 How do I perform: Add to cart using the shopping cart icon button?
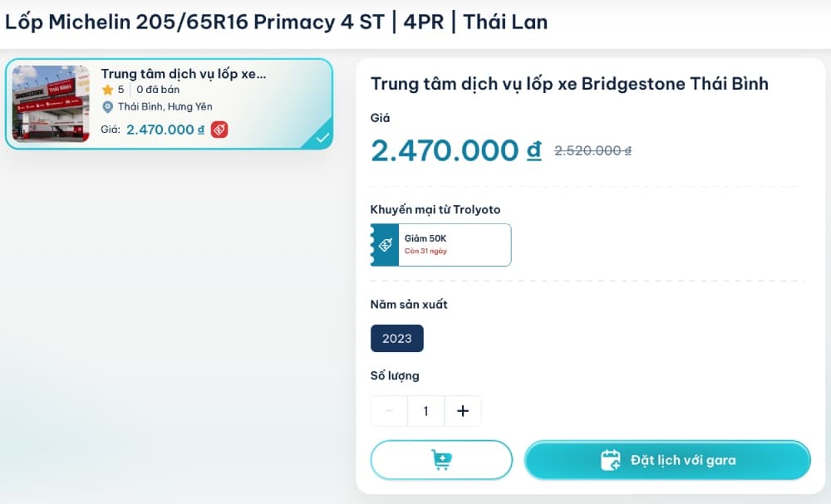(441, 460)
